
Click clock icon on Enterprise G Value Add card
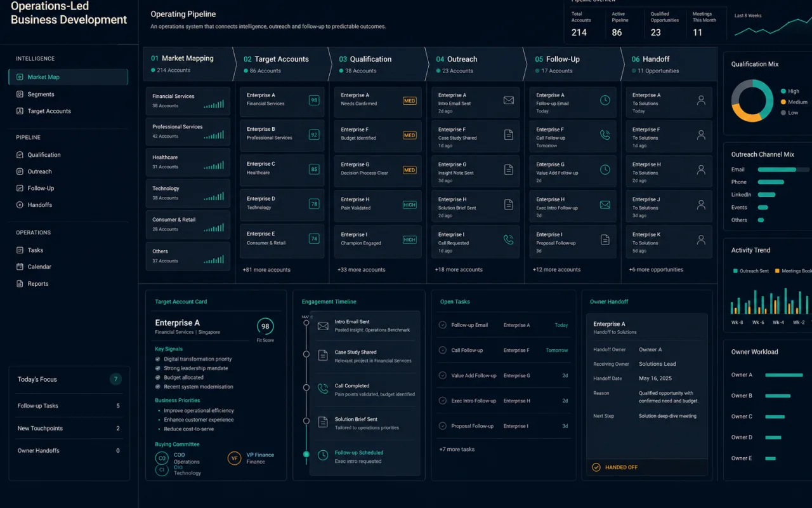point(605,170)
